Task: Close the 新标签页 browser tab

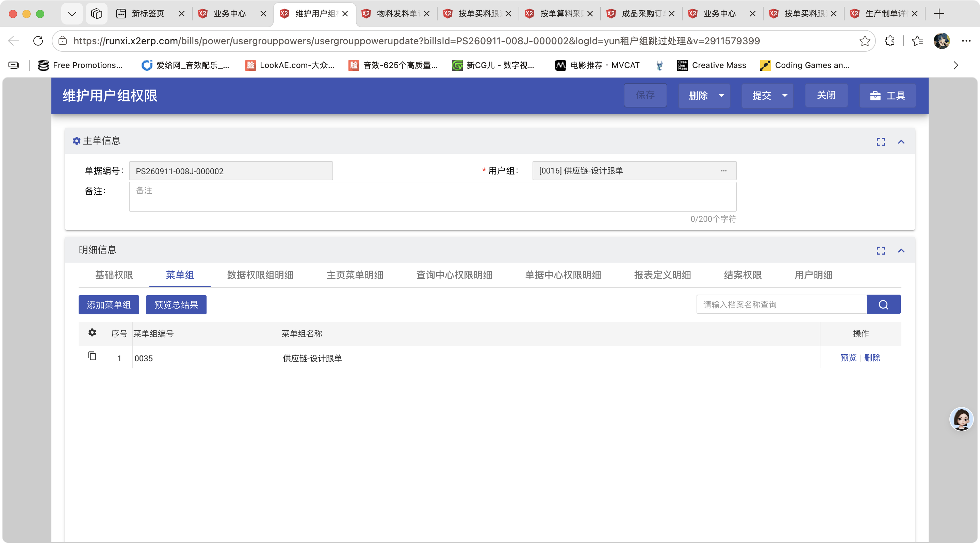Action: tap(181, 14)
